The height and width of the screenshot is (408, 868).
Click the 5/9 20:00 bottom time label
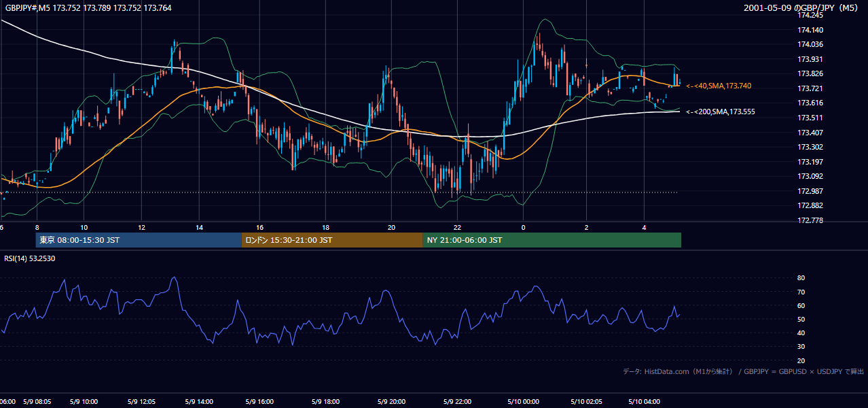[392, 401]
